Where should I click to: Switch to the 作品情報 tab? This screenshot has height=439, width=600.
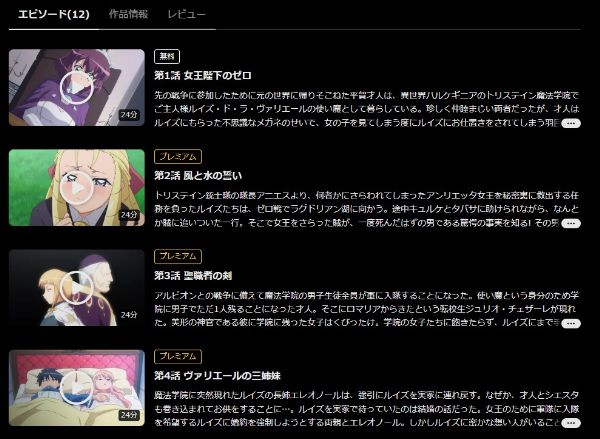(128, 15)
